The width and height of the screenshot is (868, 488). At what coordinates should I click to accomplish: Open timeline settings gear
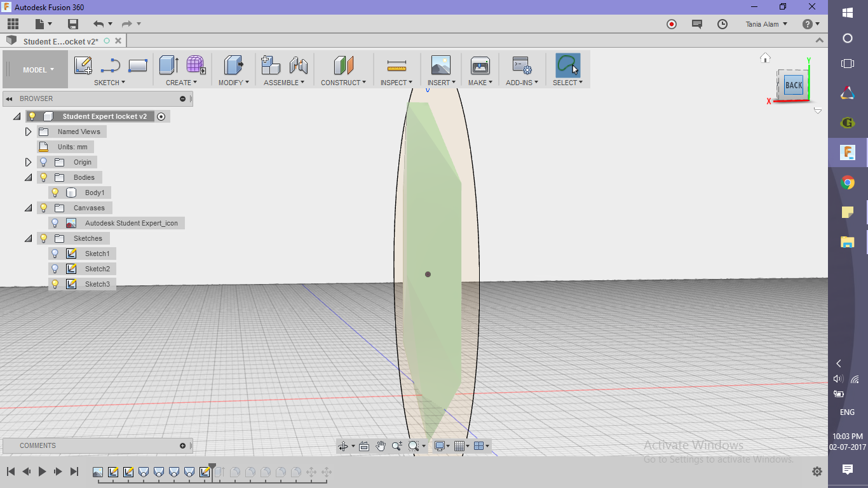click(817, 471)
